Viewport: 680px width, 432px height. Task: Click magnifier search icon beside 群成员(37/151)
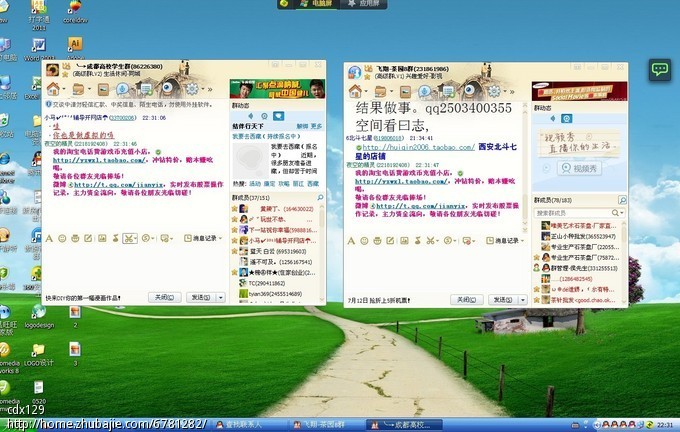click(x=320, y=197)
